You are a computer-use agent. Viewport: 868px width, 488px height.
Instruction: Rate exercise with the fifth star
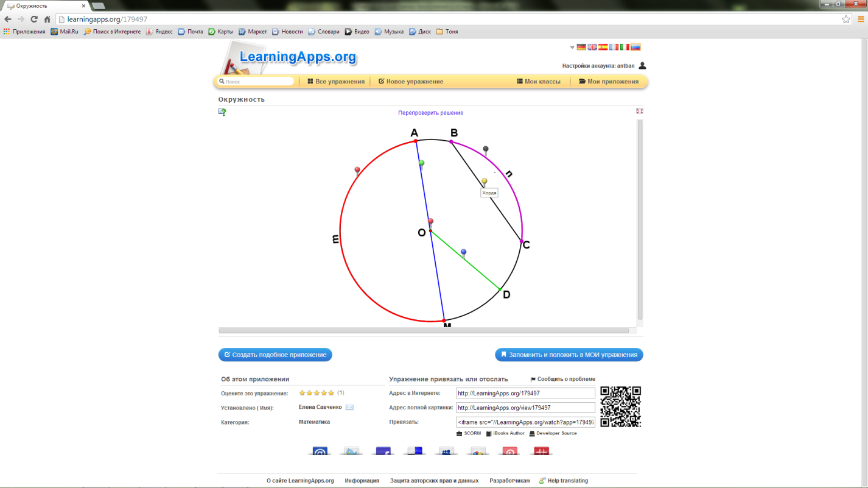click(x=332, y=393)
